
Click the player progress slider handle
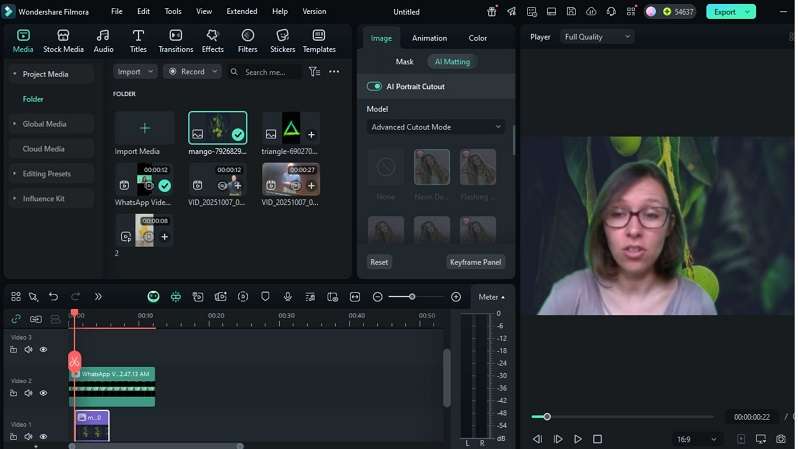[547, 417]
